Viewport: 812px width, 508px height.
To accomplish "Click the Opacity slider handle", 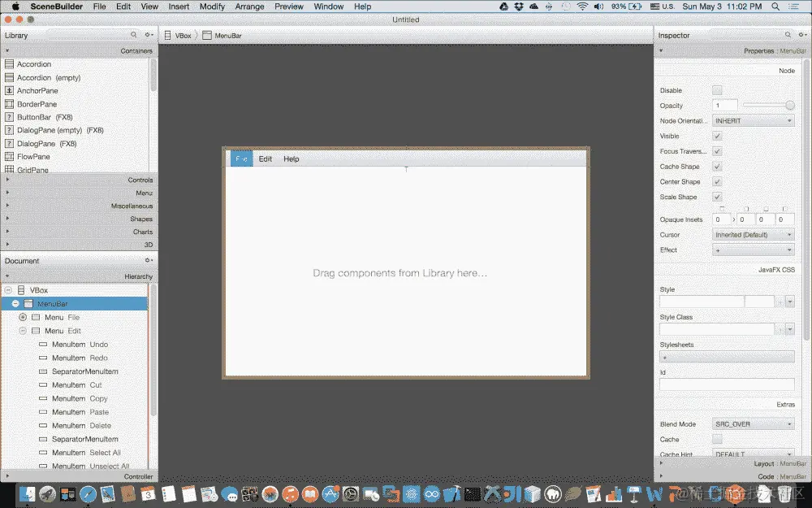I will (790, 105).
